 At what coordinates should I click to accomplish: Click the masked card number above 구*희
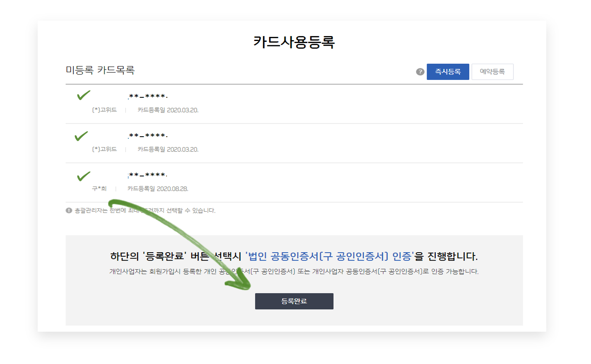(x=148, y=175)
